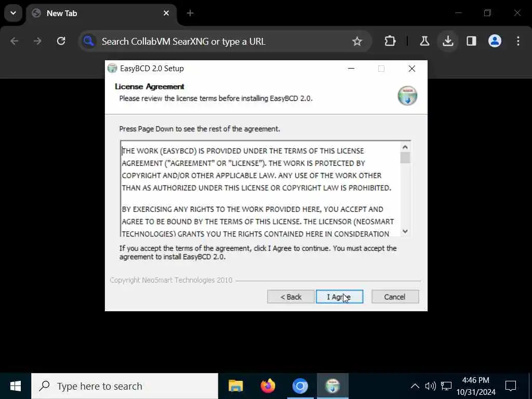Open Chrome Labs flask icon
The width and height of the screenshot is (532, 399).
424,42
